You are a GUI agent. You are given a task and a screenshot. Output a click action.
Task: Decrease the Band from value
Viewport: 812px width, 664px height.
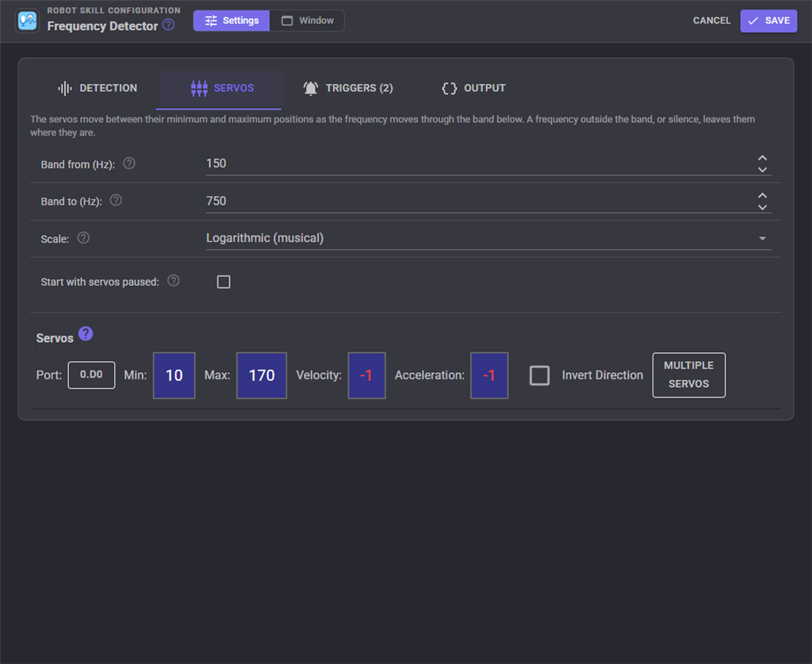[762, 169]
